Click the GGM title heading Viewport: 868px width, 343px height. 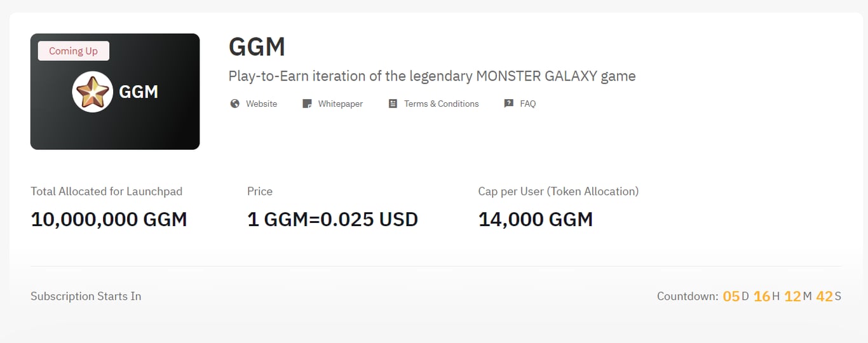257,47
